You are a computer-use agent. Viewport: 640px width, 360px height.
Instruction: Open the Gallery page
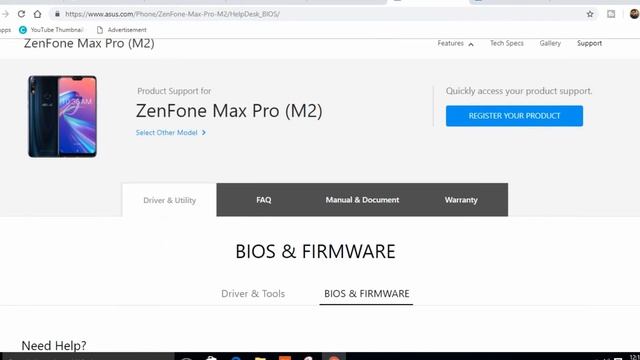[x=550, y=43]
